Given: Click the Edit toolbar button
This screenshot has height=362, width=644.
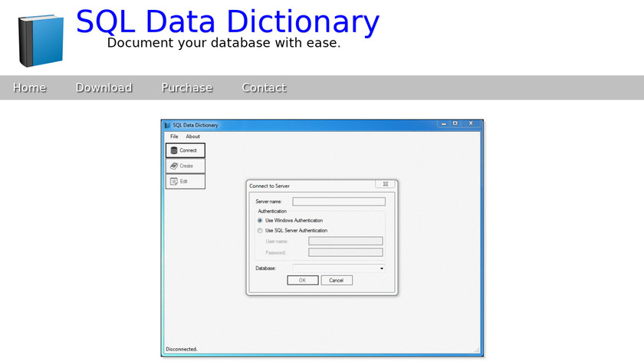Looking at the screenshot, I should [186, 181].
